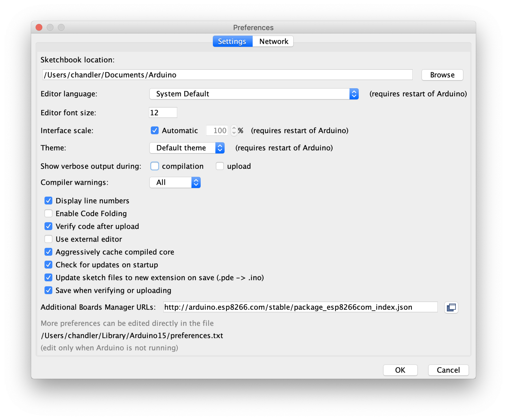507x420 pixels.
Task: Toggle Automatic interface scaling
Action: 154,130
